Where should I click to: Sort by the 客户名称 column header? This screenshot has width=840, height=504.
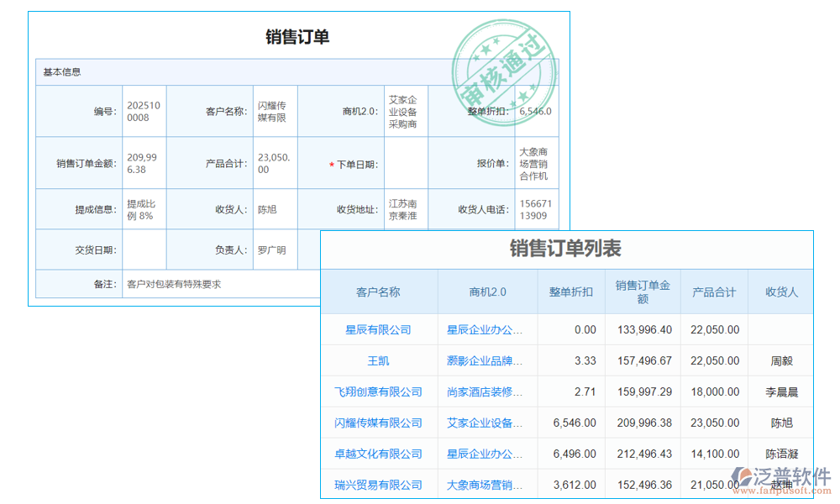point(380,292)
